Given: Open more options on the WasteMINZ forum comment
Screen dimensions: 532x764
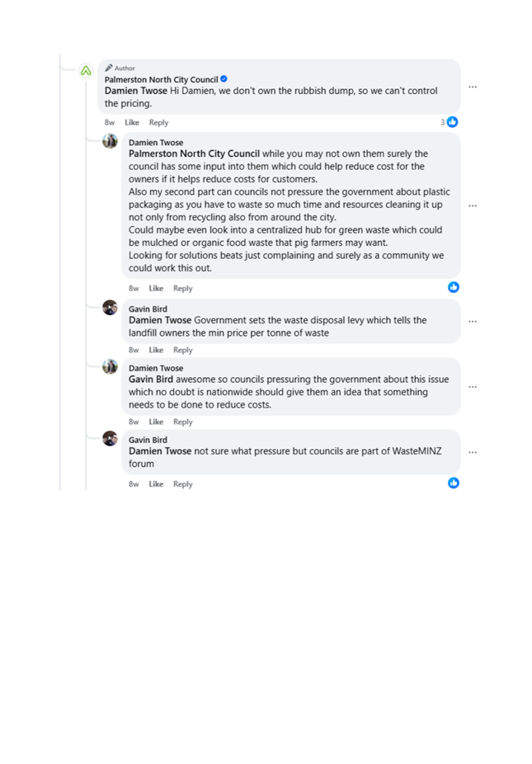Looking at the screenshot, I should point(473,452).
